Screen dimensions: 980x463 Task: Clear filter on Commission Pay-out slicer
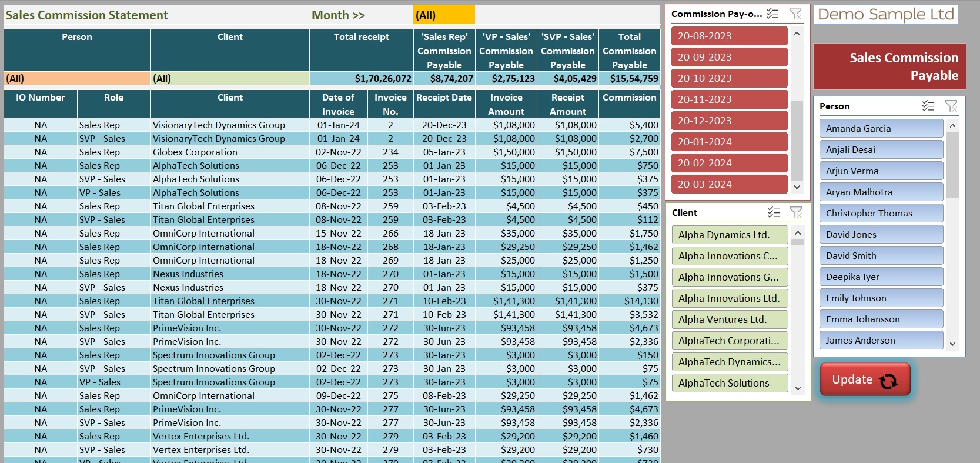pos(795,14)
